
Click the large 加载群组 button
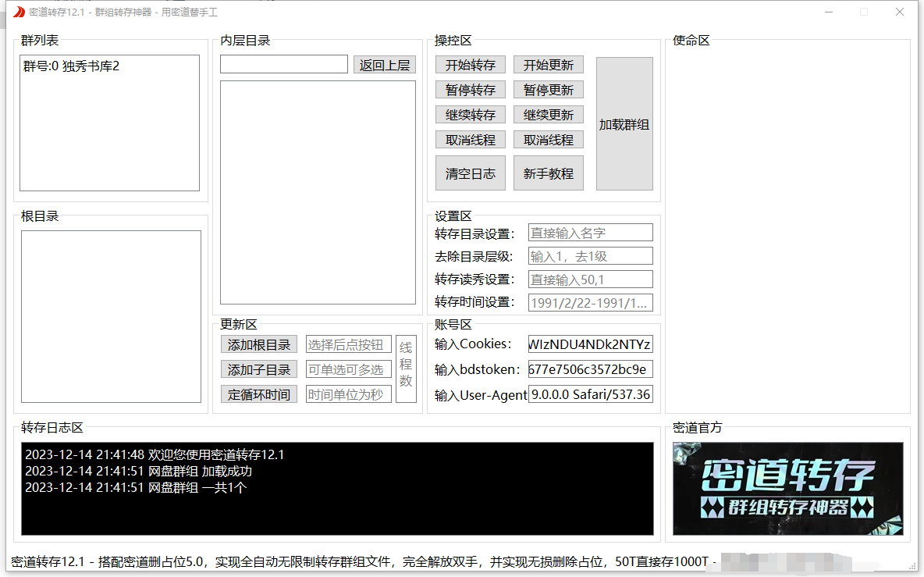[x=624, y=124]
